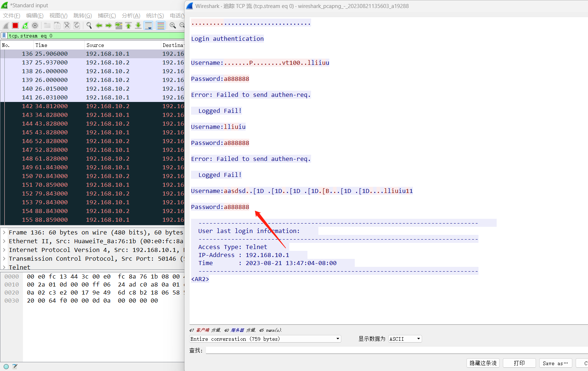Restart the current capture
Image resolution: width=588 pixels, height=371 pixels.
tap(25, 25)
